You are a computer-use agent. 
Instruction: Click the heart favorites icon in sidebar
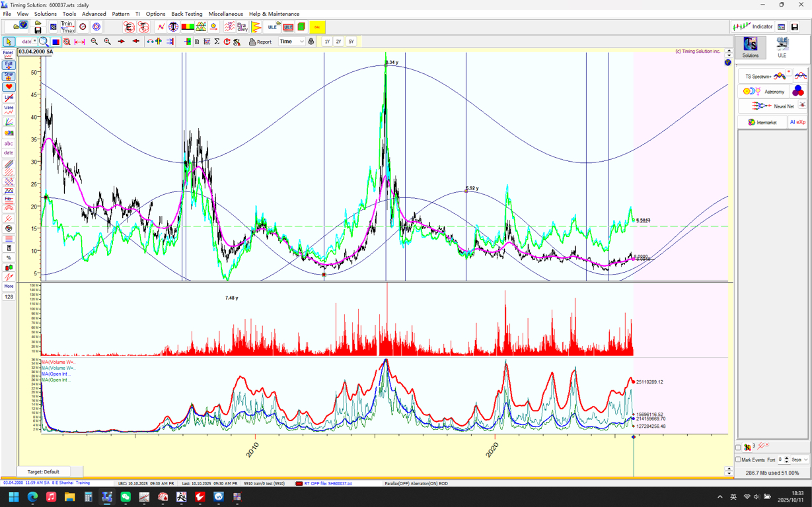pyautogui.click(x=9, y=87)
